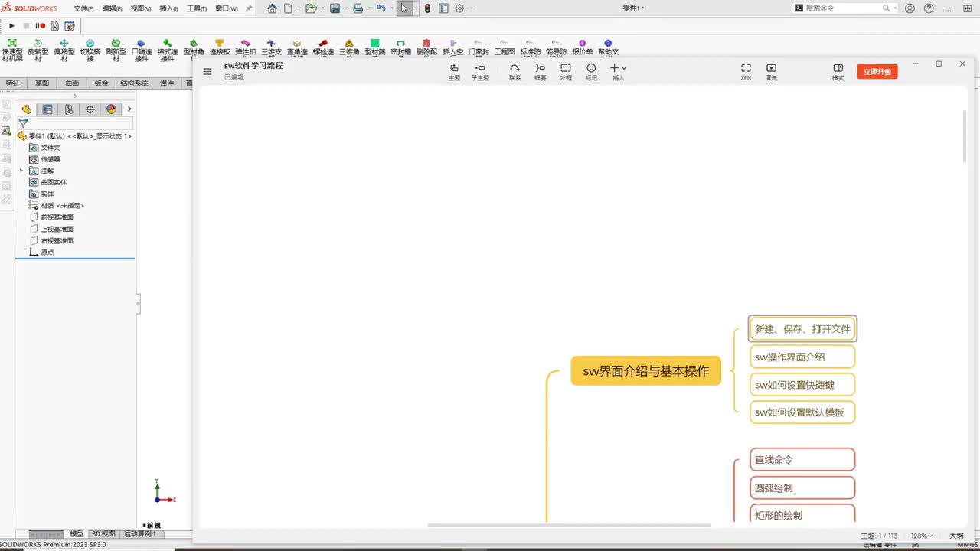The image size is (980, 551).
Task: Open the Undo dropdown arrow
Action: pyautogui.click(x=392, y=8)
